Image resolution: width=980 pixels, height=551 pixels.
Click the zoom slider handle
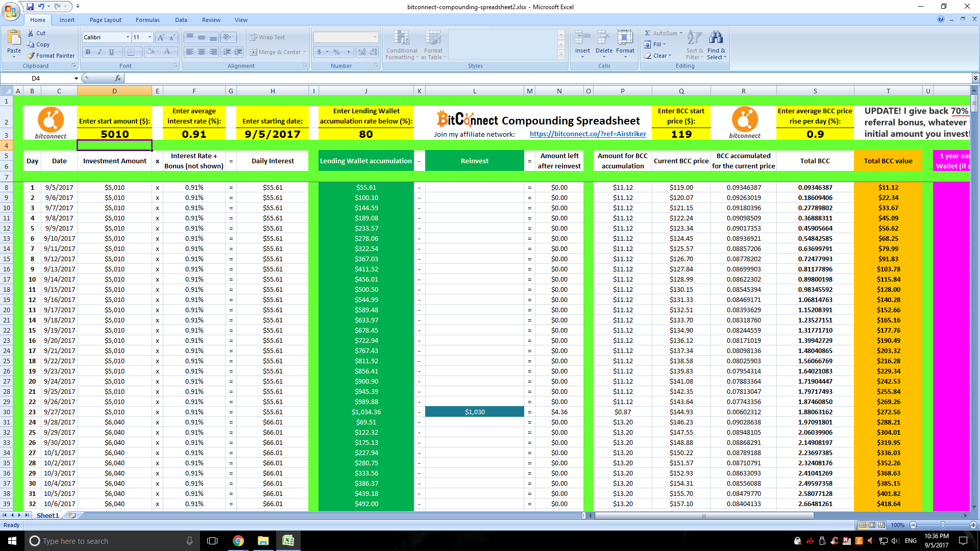[943, 525]
